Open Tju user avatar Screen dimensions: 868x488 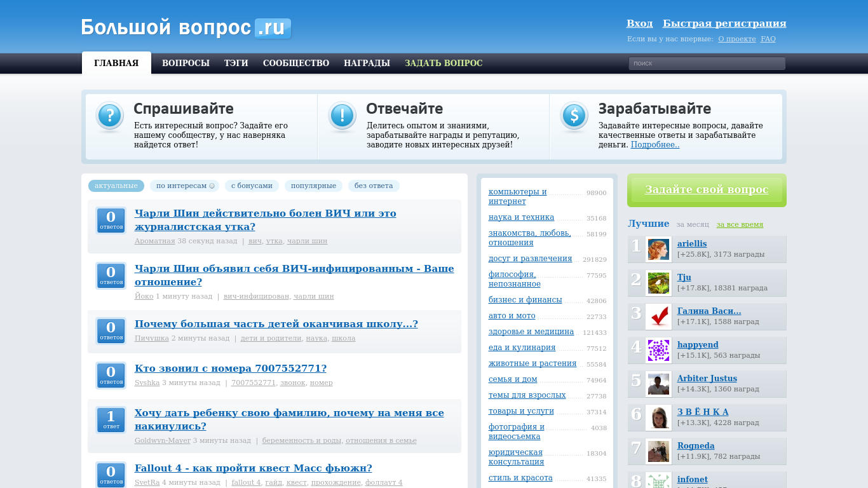point(658,283)
